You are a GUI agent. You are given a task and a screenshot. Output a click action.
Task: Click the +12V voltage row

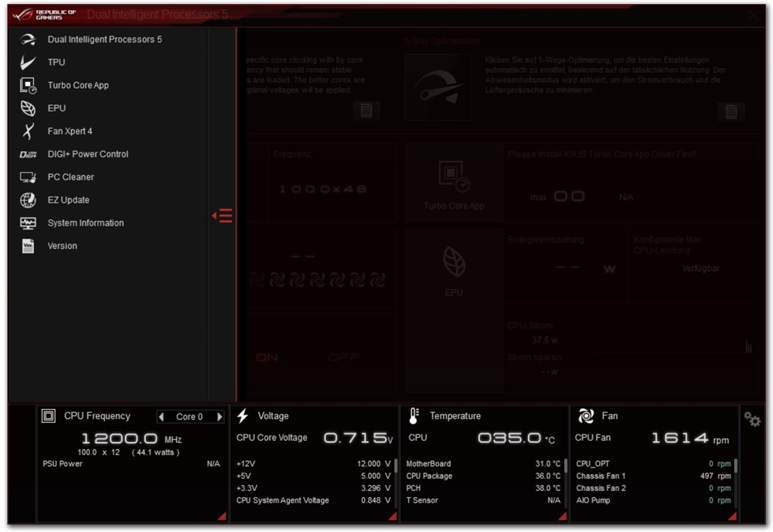pos(313,463)
